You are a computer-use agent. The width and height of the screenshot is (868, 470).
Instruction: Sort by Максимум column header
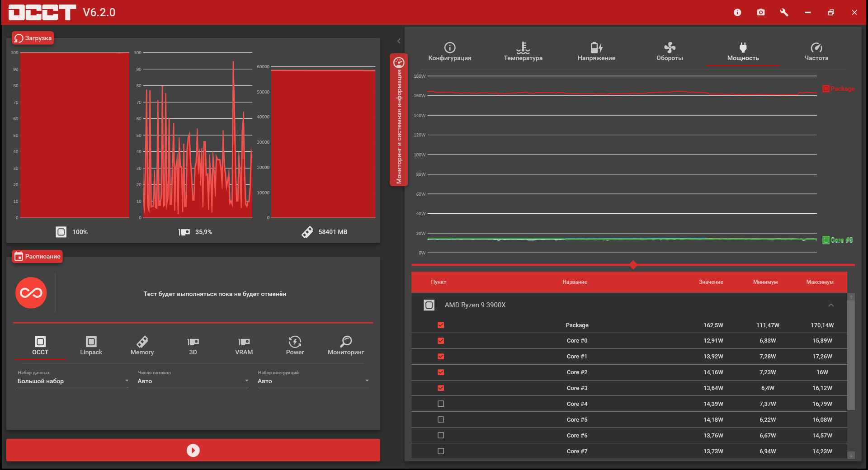tap(820, 282)
